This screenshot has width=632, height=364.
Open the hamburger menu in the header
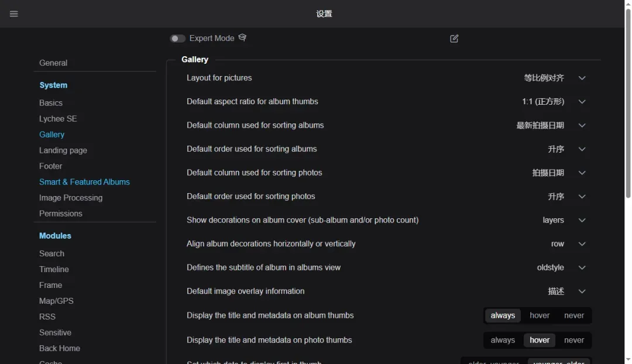coord(14,14)
